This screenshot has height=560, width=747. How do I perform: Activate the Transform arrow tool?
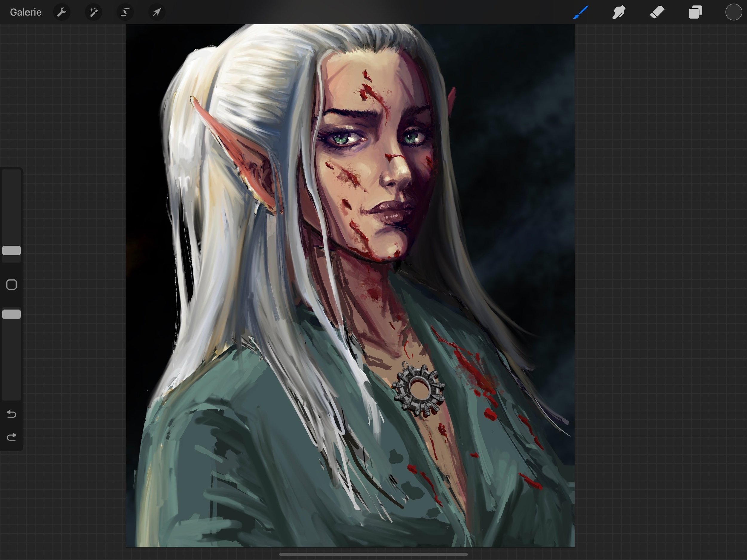coord(156,13)
